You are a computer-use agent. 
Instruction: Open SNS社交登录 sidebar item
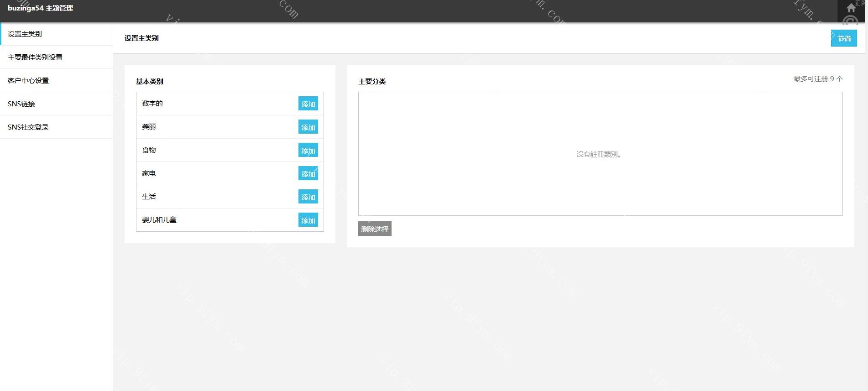28,127
